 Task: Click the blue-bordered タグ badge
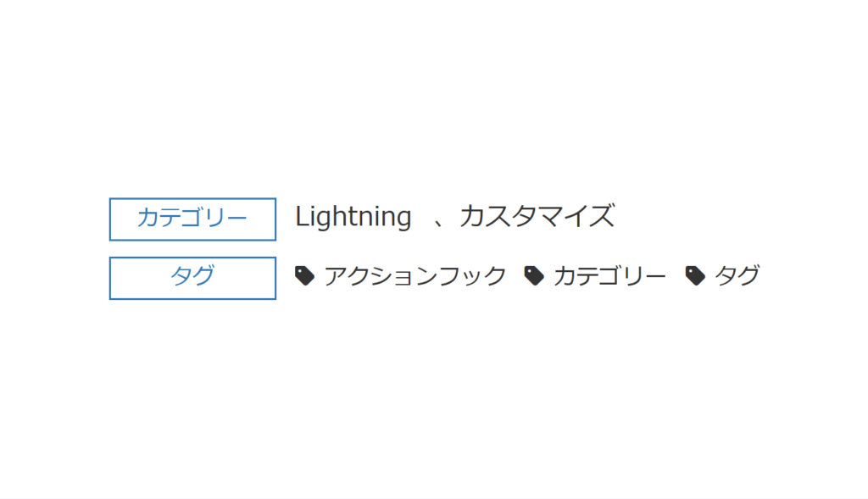pos(192,277)
